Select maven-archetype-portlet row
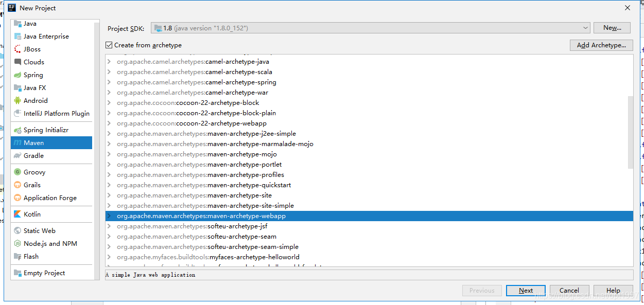This screenshot has width=644, height=305. [369, 165]
